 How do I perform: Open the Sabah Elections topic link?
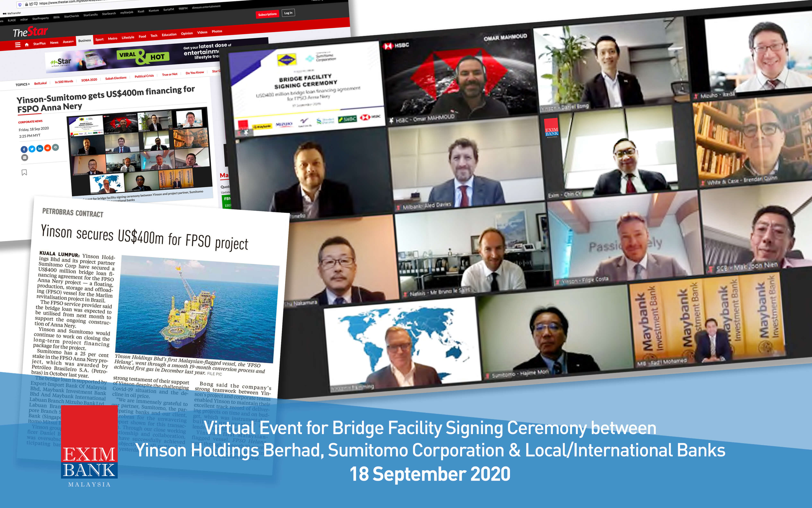[116, 78]
